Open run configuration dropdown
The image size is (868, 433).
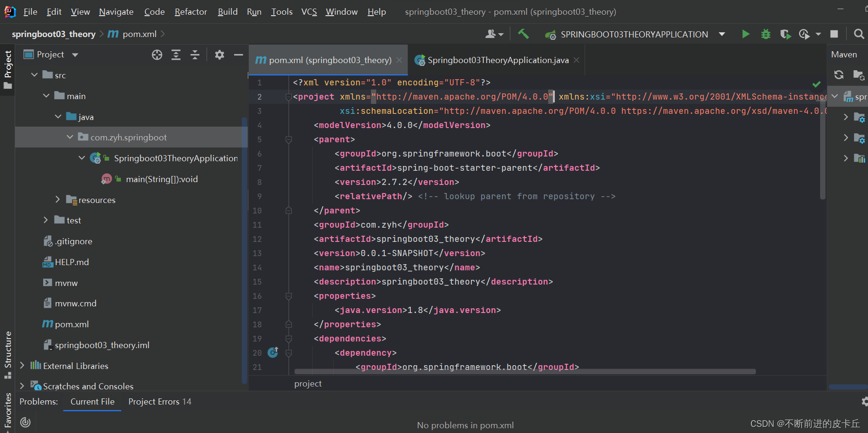[x=722, y=34]
